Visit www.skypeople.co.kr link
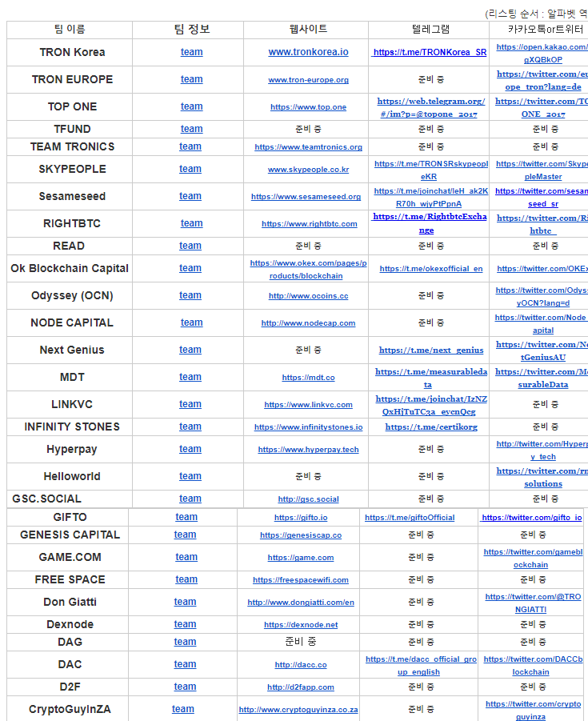This screenshot has width=588, height=721. (309, 169)
